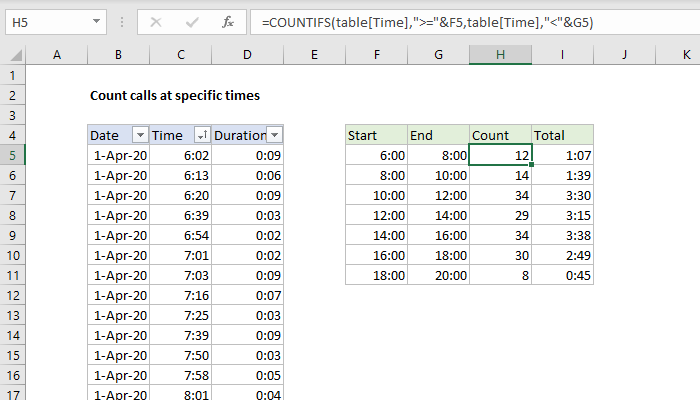
Task: Select Total cell showing 1:39
Action: [562, 175]
